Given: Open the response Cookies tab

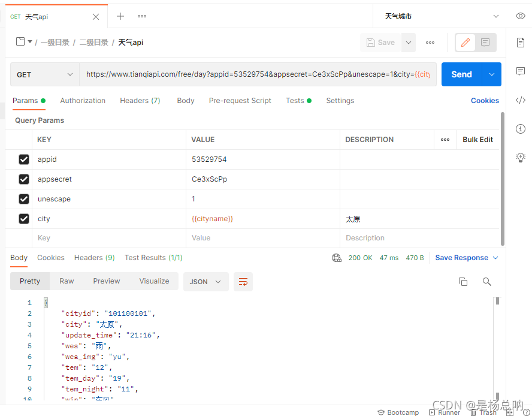Looking at the screenshot, I should click(51, 258).
